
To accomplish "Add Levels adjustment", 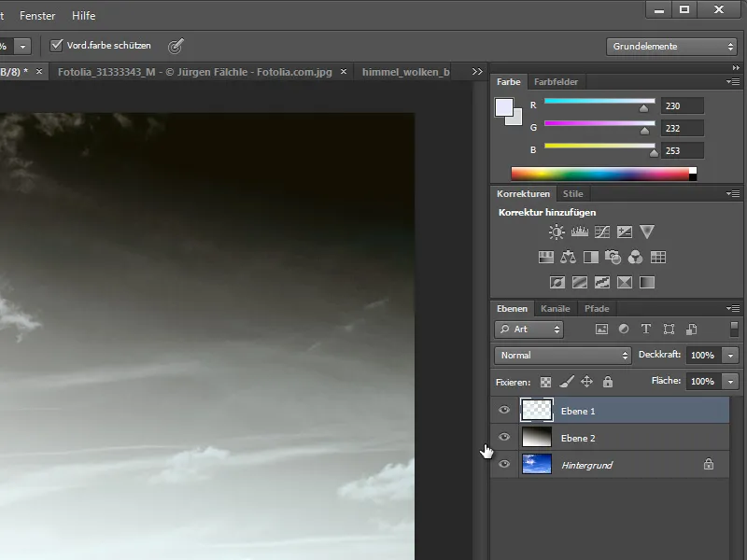I will (579, 231).
